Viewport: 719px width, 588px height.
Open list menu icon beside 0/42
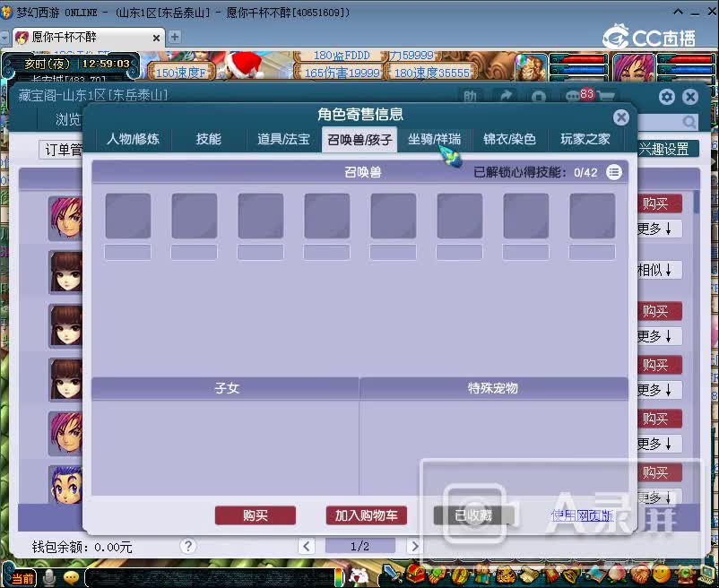[x=614, y=172]
